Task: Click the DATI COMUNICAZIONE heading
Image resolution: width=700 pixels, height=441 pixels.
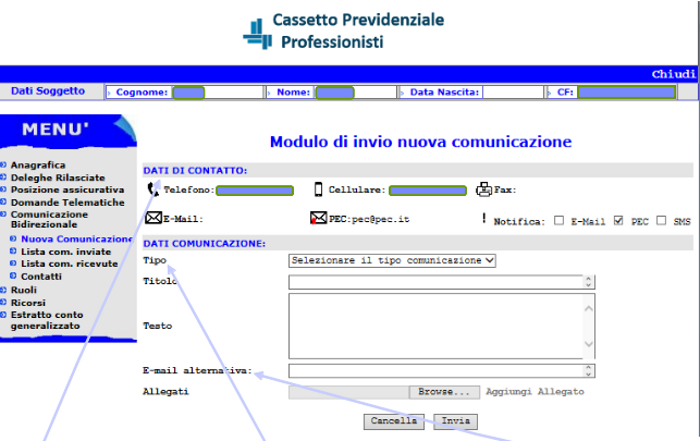Action: 204,244
